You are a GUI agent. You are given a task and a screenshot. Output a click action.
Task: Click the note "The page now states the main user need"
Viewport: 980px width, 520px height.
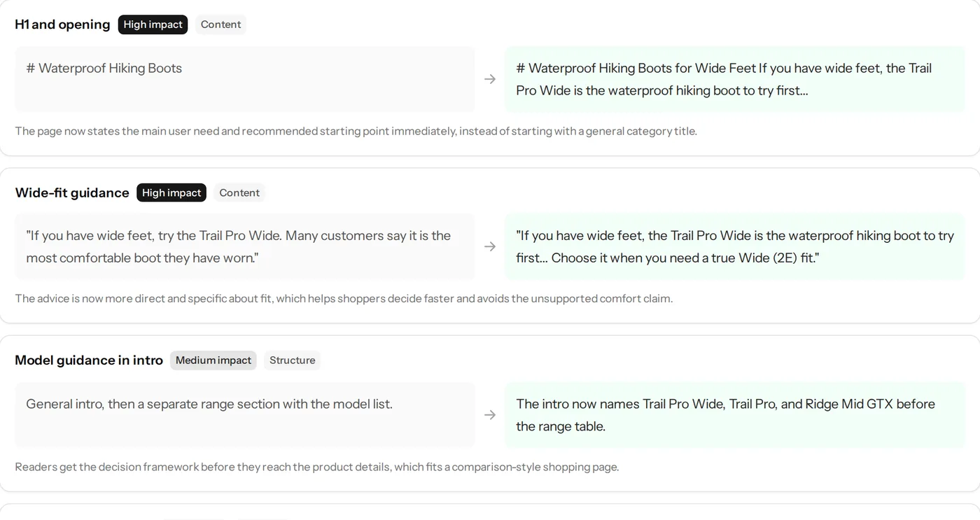tap(356, 131)
